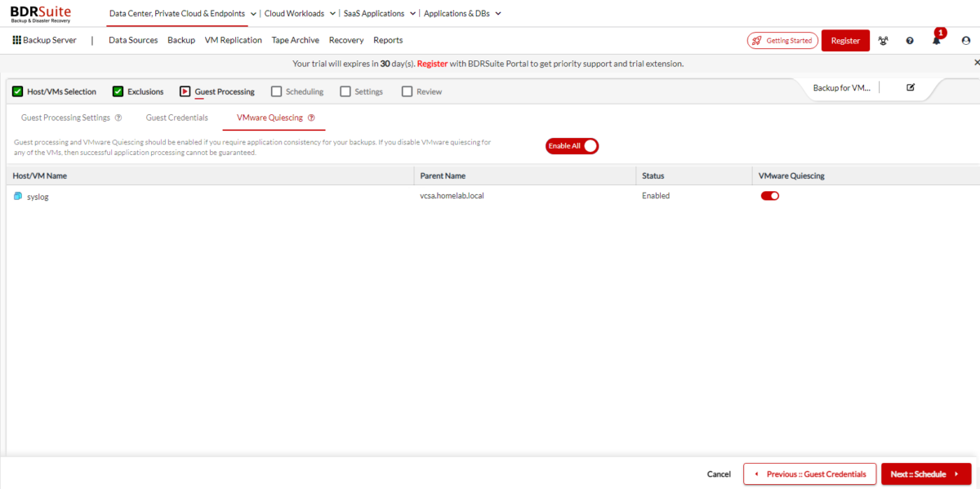Click the infrastructure topology icon

click(x=883, y=40)
